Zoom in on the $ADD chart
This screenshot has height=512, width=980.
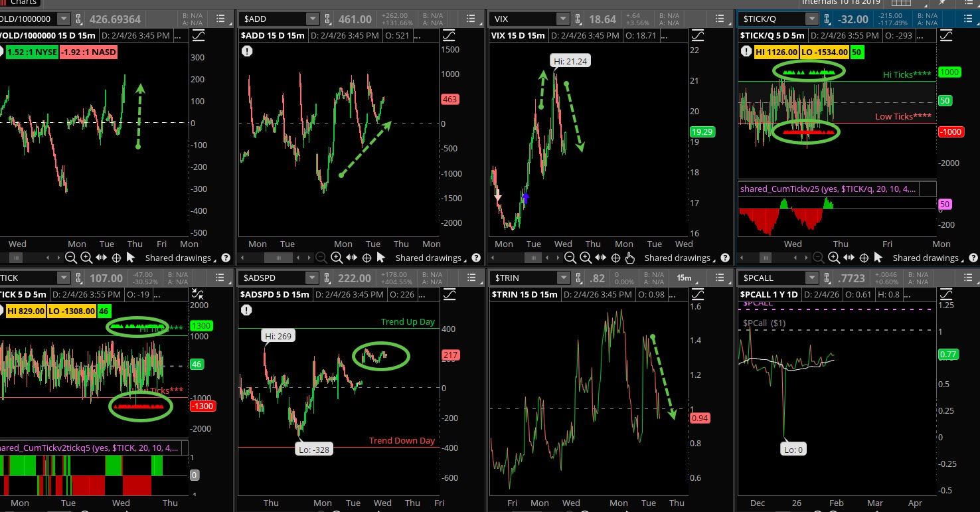337,258
